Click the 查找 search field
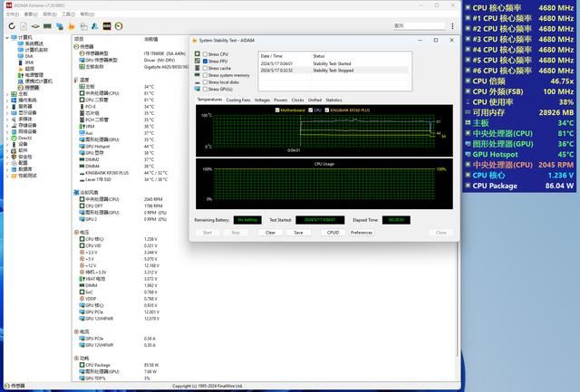 click(x=419, y=25)
